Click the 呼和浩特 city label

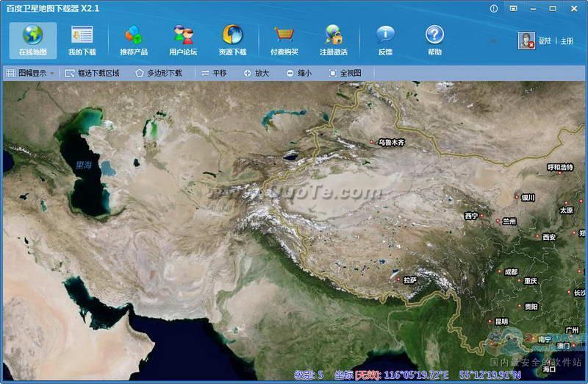coord(560,167)
